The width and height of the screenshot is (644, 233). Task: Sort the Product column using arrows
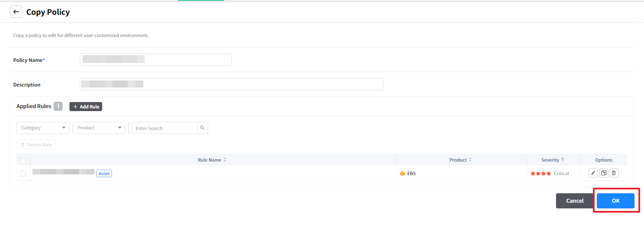pyautogui.click(x=470, y=160)
